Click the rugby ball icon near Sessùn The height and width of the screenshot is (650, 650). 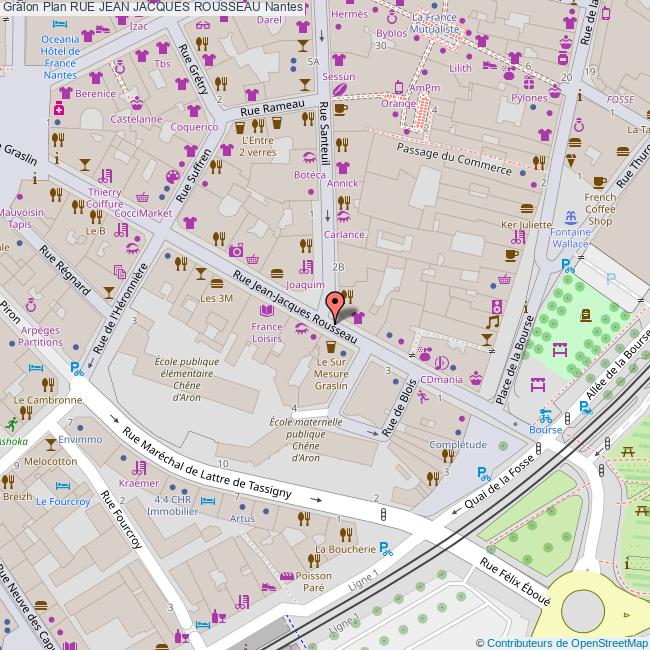[x=340, y=90]
